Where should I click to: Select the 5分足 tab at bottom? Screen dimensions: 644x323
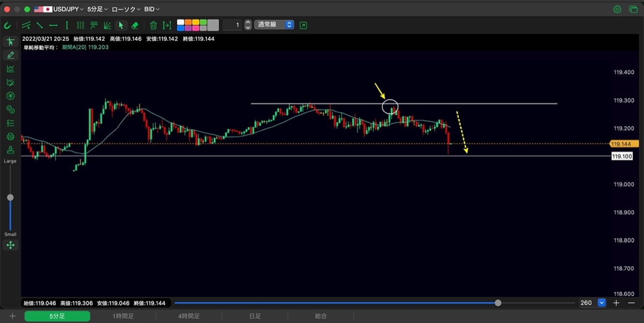pos(57,317)
